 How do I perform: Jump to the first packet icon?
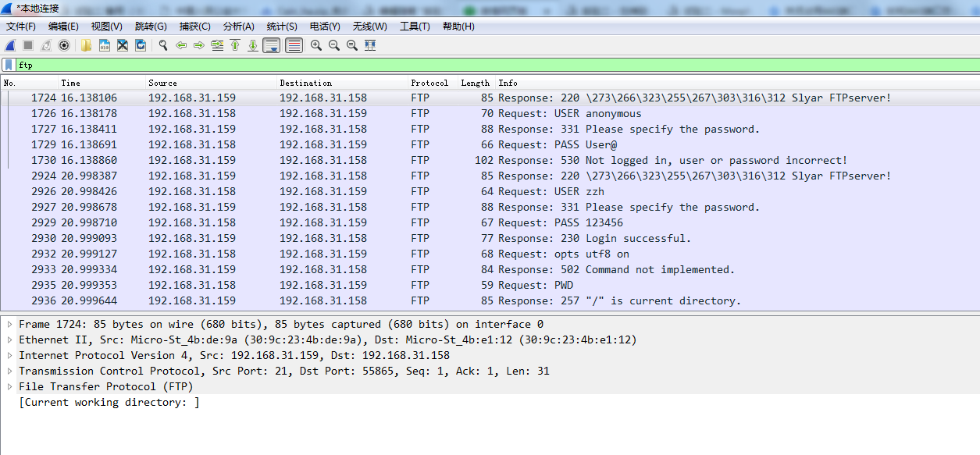[235, 45]
